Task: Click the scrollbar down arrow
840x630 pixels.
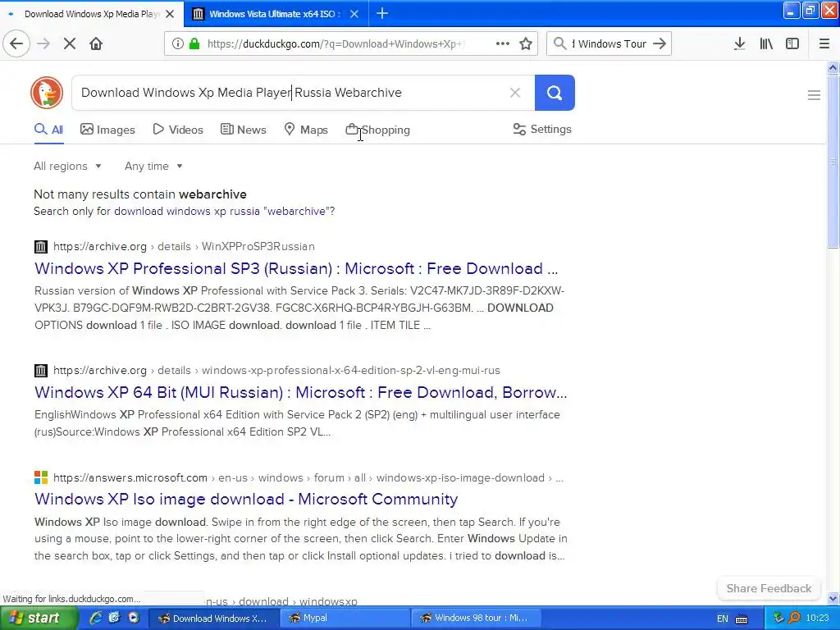Action: point(833,598)
